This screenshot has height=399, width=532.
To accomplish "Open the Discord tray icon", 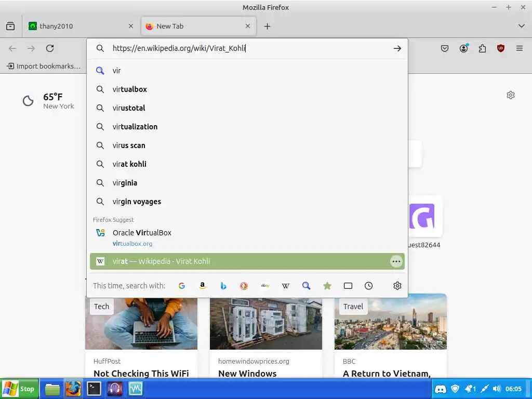I will 441,389.
